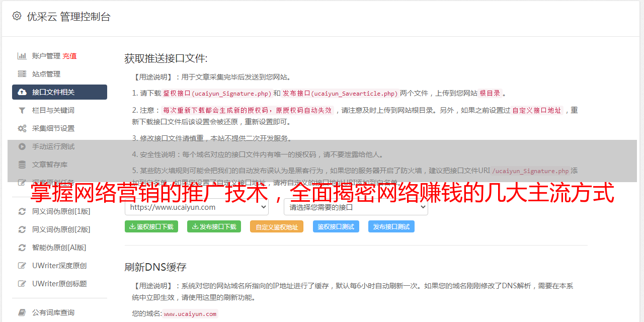Open 账户管理 in the sidebar

pyautogui.click(x=46, y=56)
